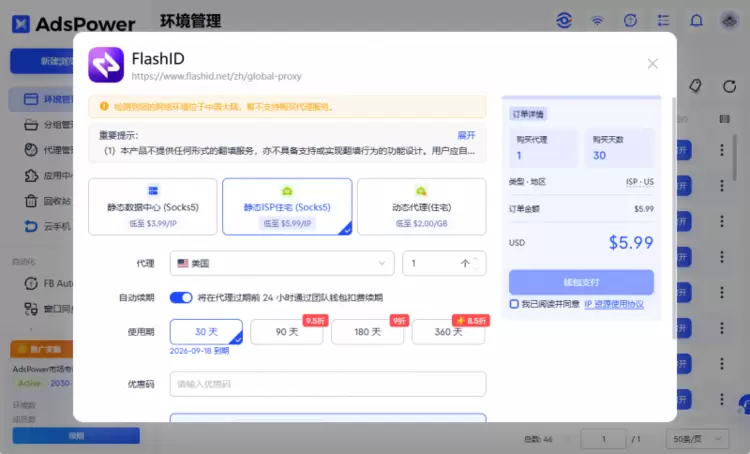This screenshot has width=750, height=454.
Task: Click the 钱包支付 payment button
Action: coord(581,282)
